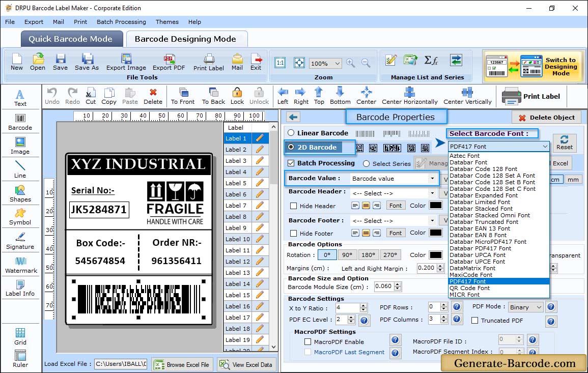This screenshot has height=373, width=588.
Task: Open the Barcode Footer select dropdown
Action: [432, 220]
